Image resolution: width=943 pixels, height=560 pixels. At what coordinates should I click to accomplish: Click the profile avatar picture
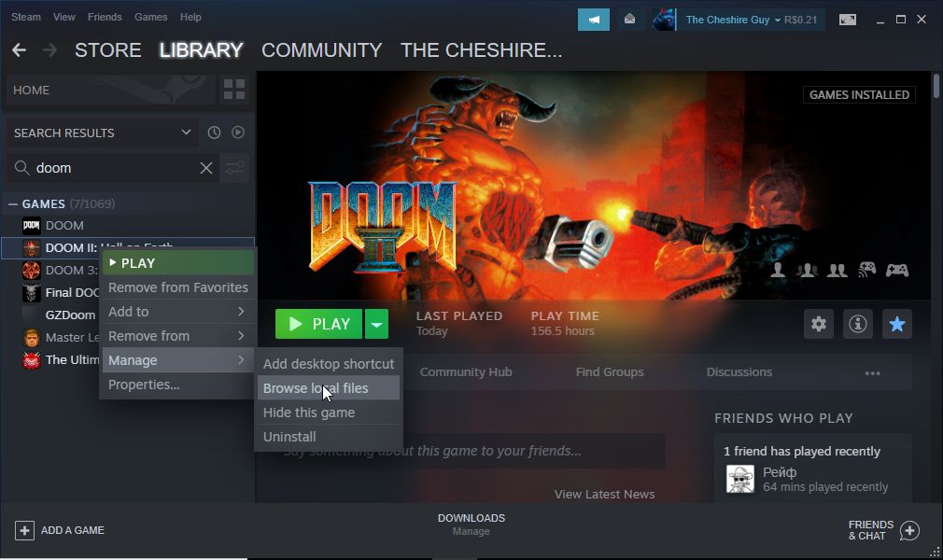point(665,20)
